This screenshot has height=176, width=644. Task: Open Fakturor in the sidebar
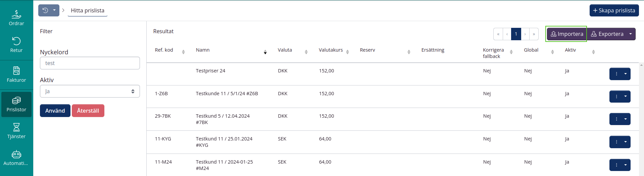(x=16, y=74)
